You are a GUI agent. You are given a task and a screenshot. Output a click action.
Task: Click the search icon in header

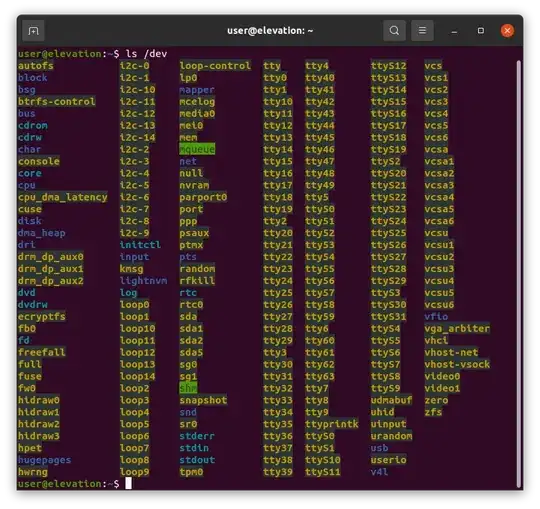(394, 31)
